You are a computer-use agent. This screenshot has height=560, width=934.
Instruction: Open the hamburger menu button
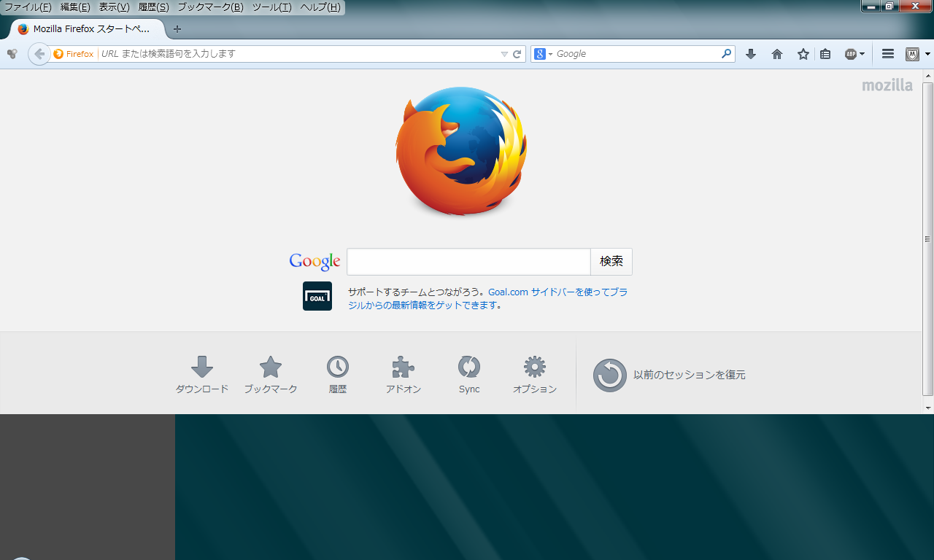point(888,54)
